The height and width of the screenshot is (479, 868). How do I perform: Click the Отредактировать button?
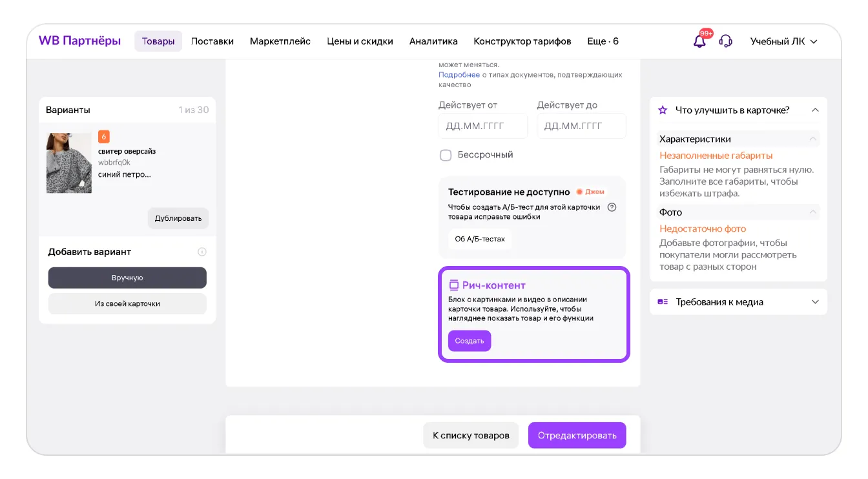pyautogui.click(x=577, y=435)
